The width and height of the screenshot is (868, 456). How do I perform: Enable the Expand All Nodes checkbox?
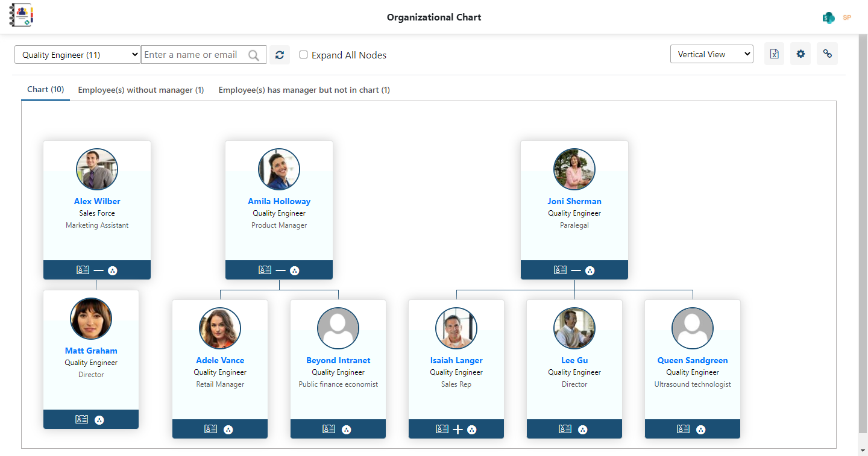click(303, 54)
